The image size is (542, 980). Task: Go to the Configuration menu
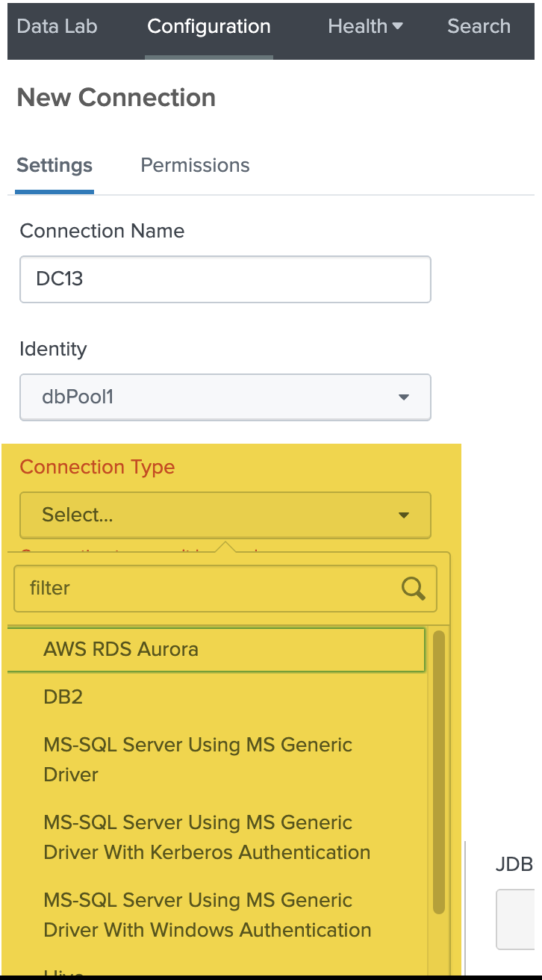pyautogui.click(x=209, y=26)
